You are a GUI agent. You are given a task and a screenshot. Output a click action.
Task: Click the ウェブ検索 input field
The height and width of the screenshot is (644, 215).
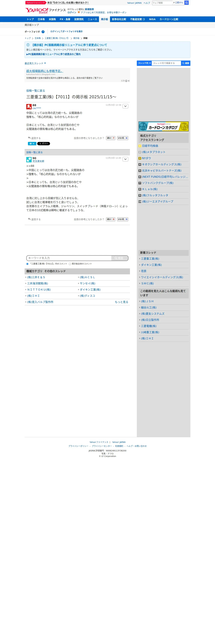(162, 3)
